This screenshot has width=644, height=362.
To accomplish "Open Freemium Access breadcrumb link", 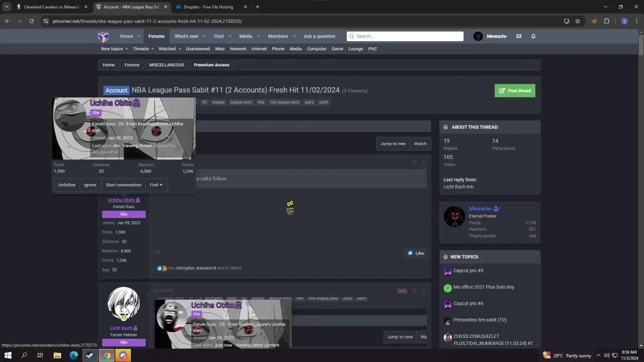I will (211, 65).
